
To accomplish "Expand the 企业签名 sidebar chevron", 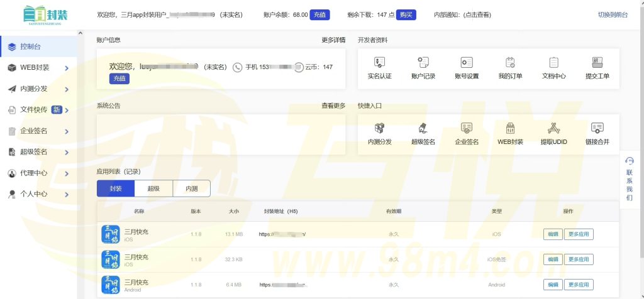I will [67, 132].
